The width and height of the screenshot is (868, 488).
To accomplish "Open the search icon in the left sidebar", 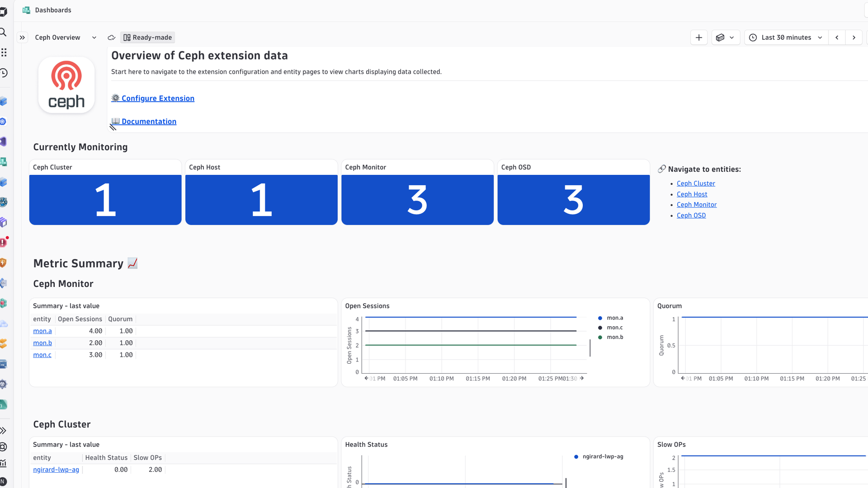I will point(3,32).
